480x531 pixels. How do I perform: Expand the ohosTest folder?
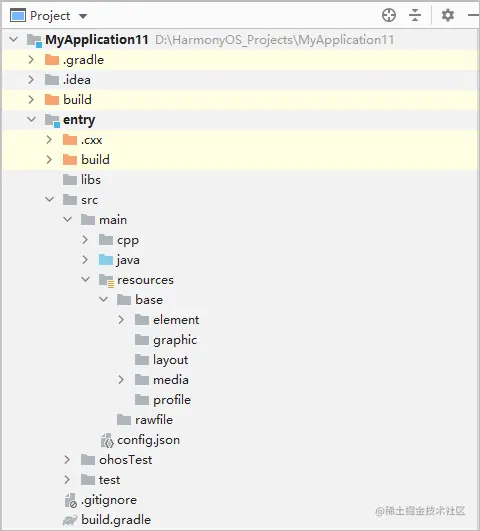coord(67,460)
